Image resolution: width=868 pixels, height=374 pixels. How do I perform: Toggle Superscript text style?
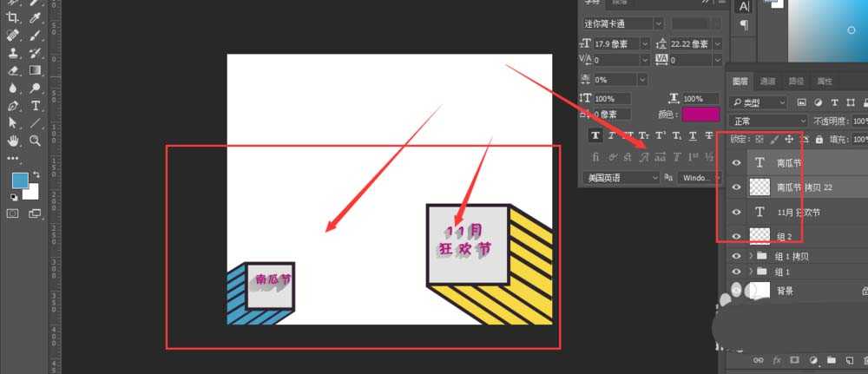tap(661, 135)
